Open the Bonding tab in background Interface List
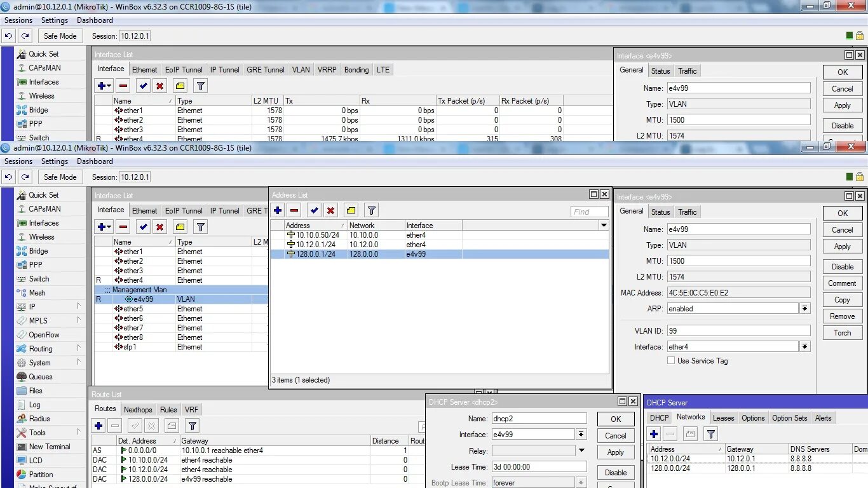The width and height of the screenshot is (868, 488). [356, 69]
